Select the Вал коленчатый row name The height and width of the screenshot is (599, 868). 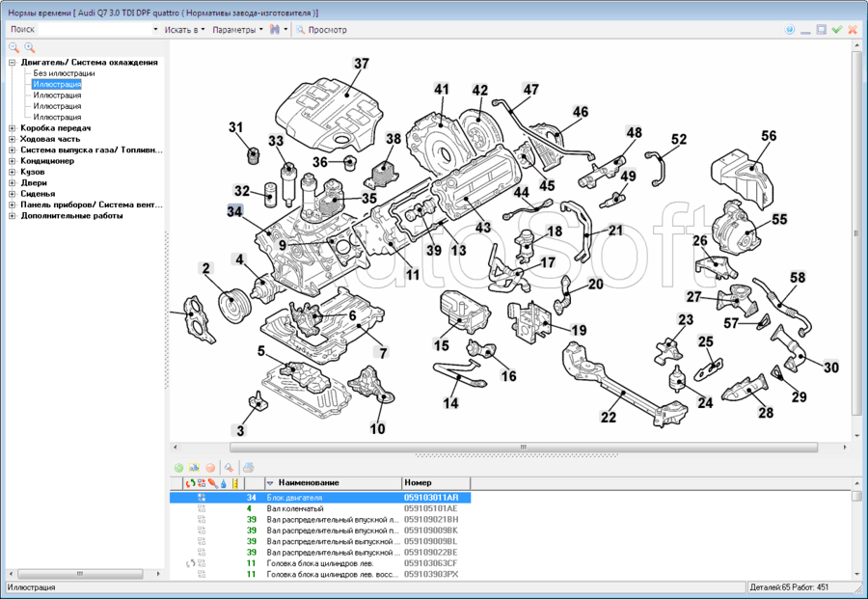[295, 508]
